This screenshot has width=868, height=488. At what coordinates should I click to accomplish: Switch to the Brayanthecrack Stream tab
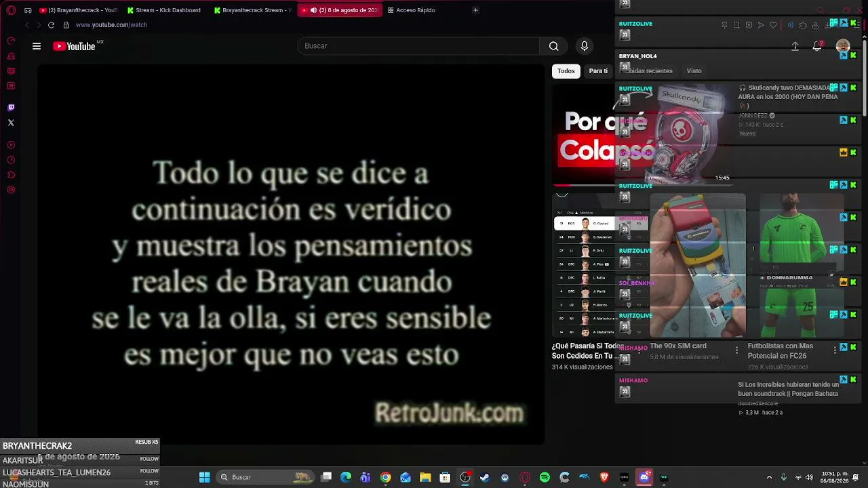[252, 10]
